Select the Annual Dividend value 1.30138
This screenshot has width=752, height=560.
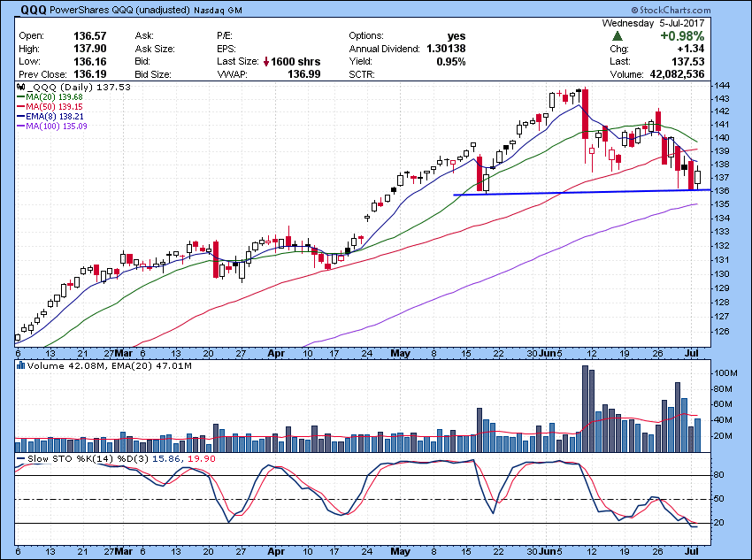pos(446,49)
